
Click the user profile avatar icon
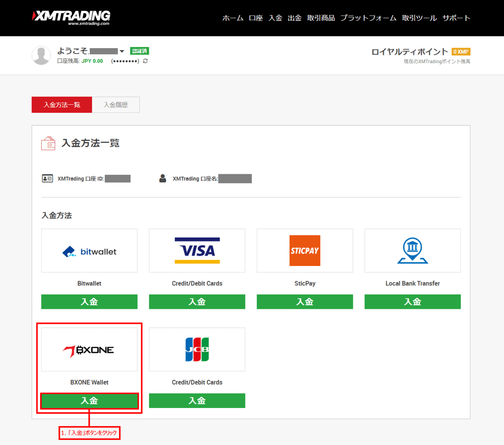click(x=41, y=55)
